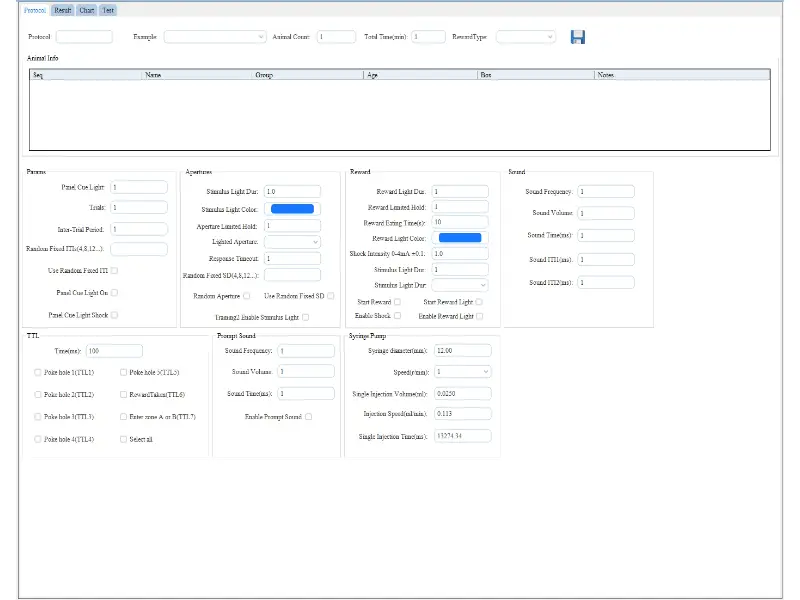This screenshot has height=600, width=800.
Task: Toggle Panel Cue Light On checkbox
Action: [115, 293]
